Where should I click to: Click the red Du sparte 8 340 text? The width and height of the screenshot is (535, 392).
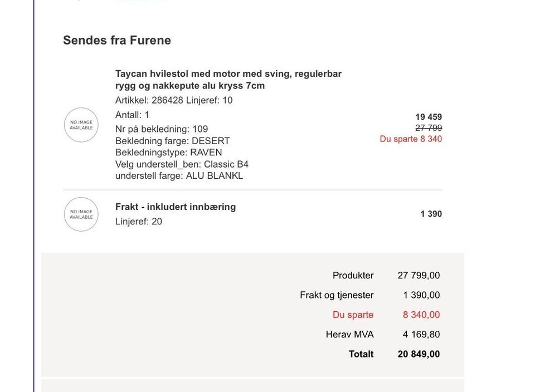point(411,139)
